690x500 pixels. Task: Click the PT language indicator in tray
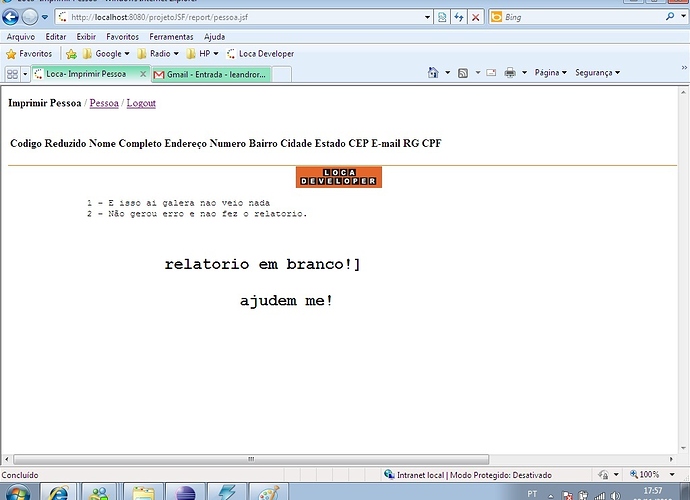point(532,494)
